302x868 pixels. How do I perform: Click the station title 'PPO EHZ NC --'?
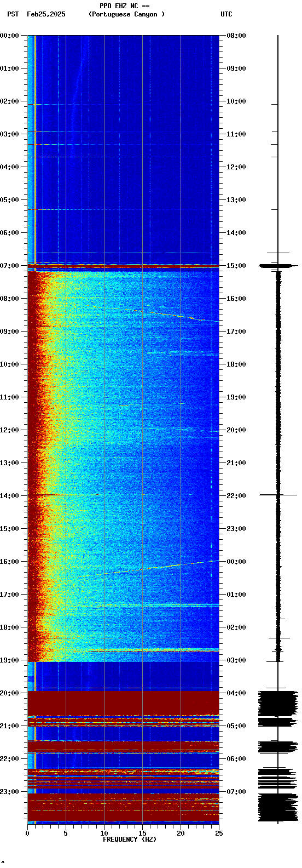tap(125, 6)
